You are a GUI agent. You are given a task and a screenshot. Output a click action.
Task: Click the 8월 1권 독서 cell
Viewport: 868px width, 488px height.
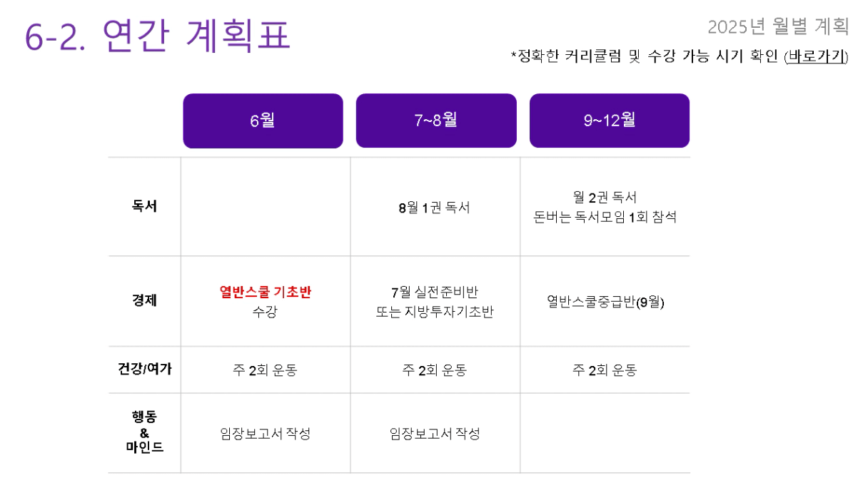tap(435, 208)
